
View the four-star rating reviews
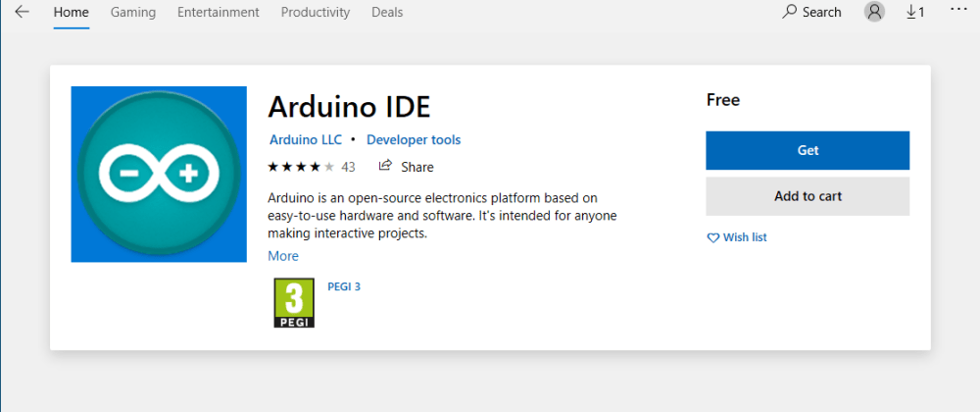coord(301,167)
